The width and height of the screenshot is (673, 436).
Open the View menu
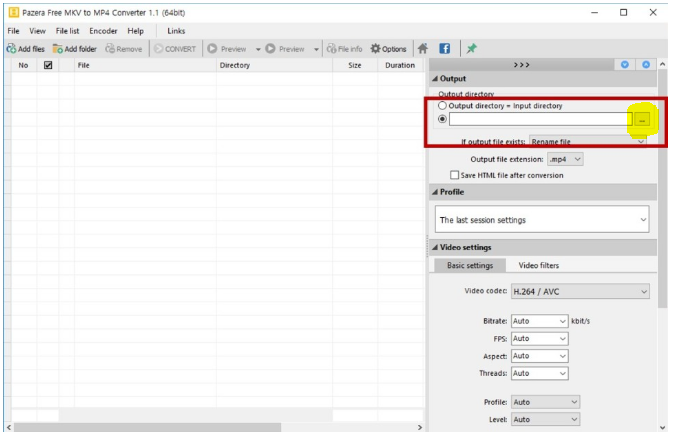click(37, 31)
